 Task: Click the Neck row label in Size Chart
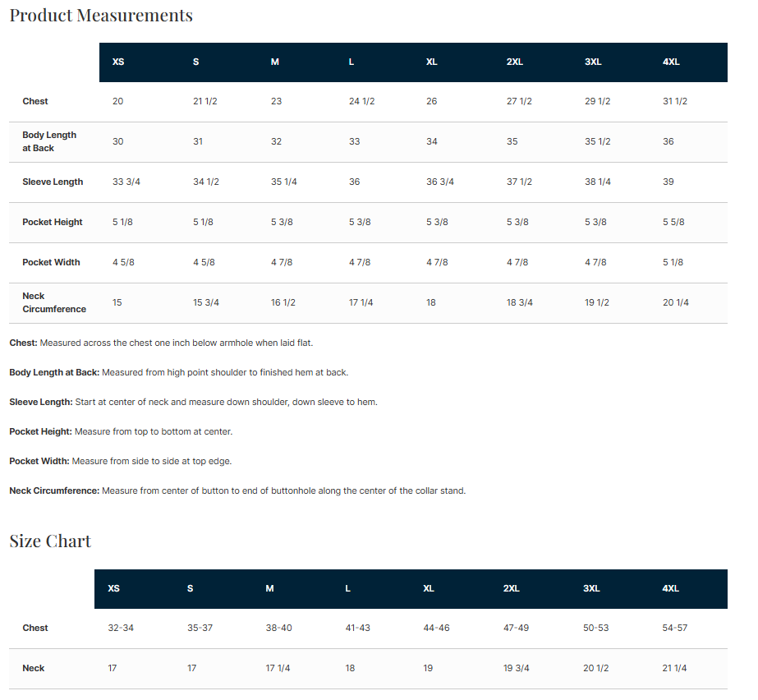[34, 669]
